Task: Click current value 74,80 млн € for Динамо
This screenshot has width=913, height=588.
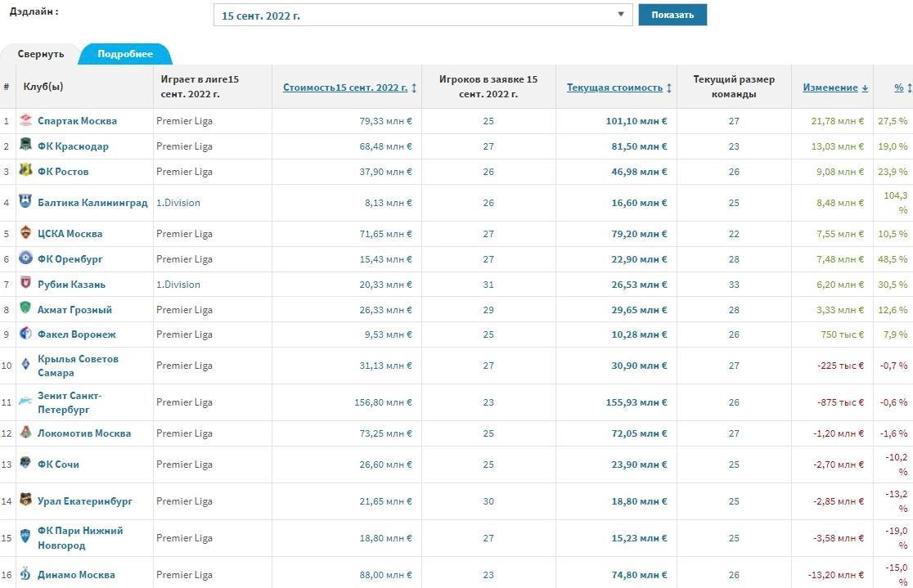Action: 639,575
